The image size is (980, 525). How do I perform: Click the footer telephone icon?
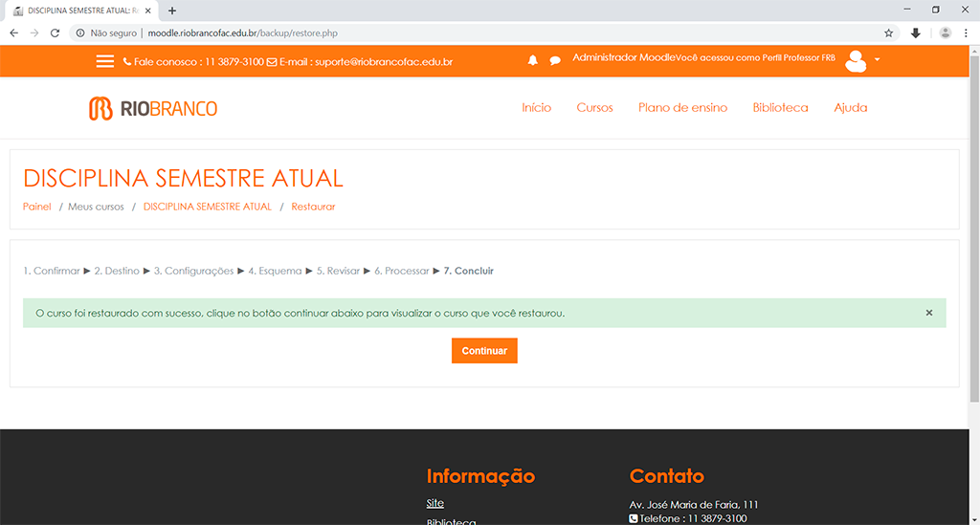click(x=634, y=518)
